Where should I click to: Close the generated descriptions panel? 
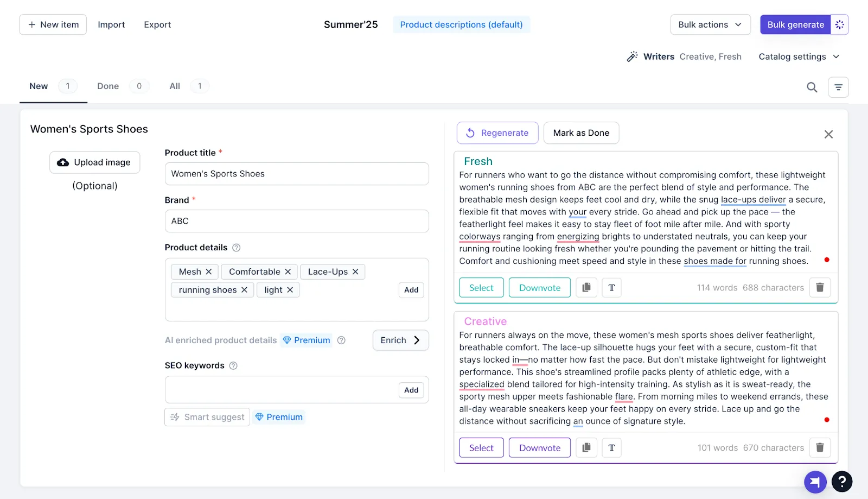point(828,134)
